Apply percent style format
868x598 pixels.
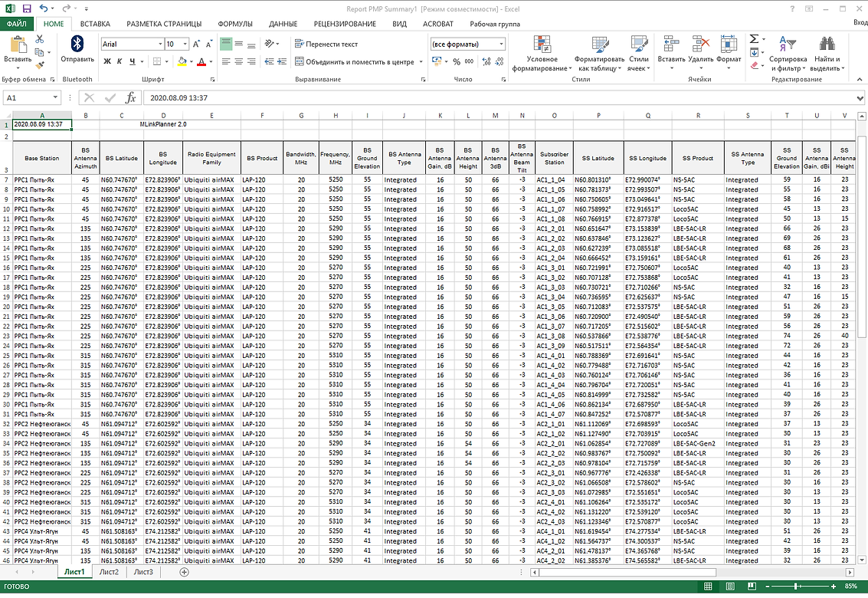tap(457, 61)
